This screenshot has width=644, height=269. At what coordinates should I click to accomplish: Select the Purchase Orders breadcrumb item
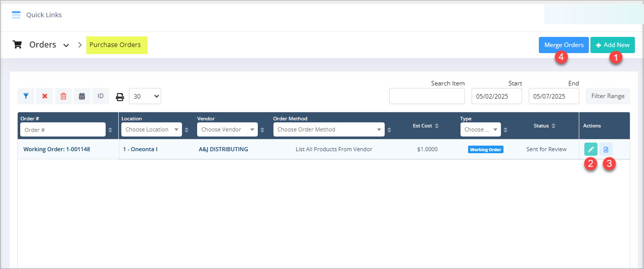click(115, 44)
